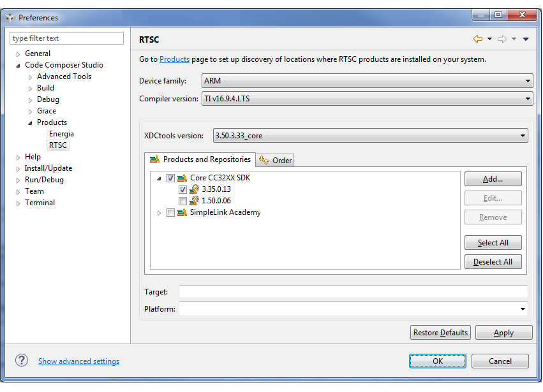Image resolution: width=543 pixels, height=392 pixels.
Task: Click the SimpleLink Academy product icon
Action: point(182,212)
